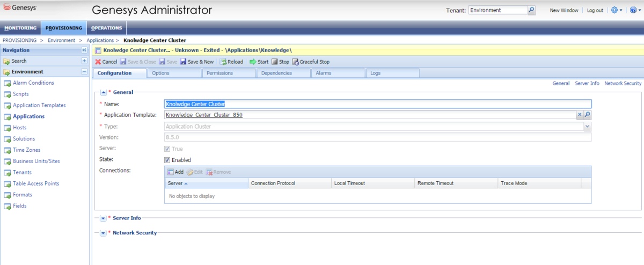Open the Monitoring main menu tab
The image size is (644, 265).
coord(20,28)
